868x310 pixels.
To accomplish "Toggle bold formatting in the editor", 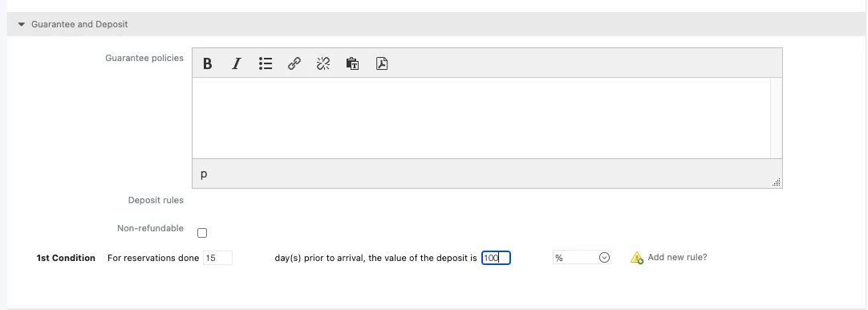I will click(x=208, y=63).
